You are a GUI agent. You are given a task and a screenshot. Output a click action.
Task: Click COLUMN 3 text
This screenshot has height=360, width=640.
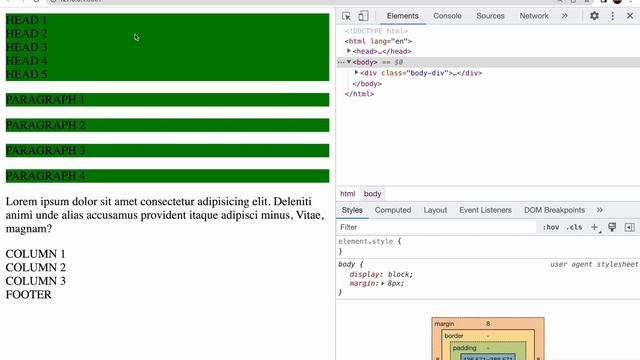(x=36, y=281)
